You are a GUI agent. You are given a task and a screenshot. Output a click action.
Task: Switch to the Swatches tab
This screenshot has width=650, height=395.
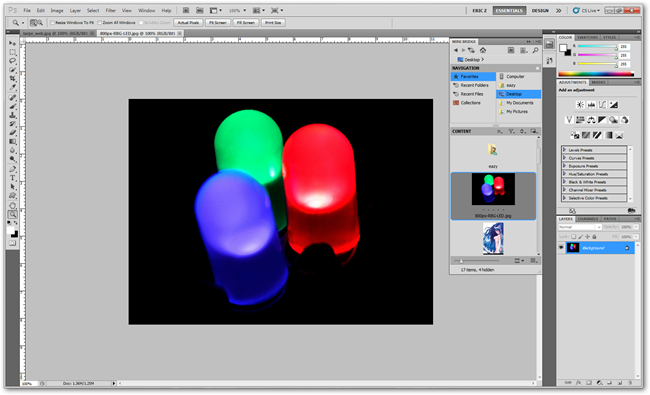[x=587, y=37]
